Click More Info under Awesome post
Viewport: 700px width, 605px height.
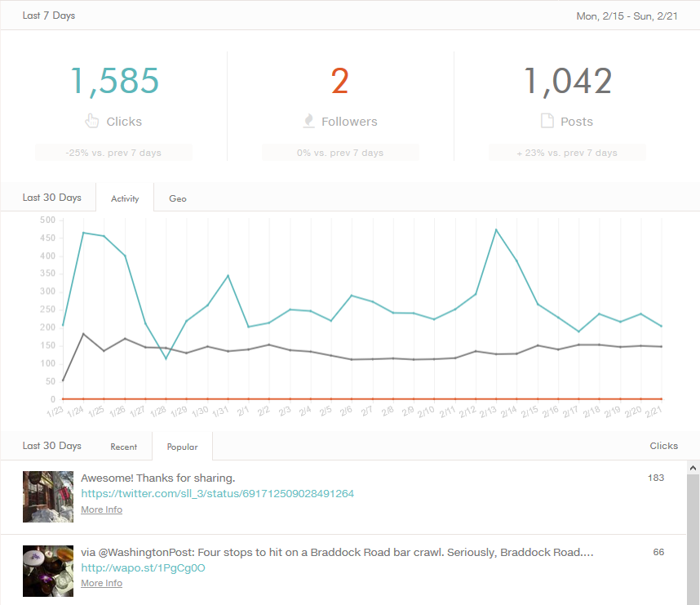[x=101, y=509]
